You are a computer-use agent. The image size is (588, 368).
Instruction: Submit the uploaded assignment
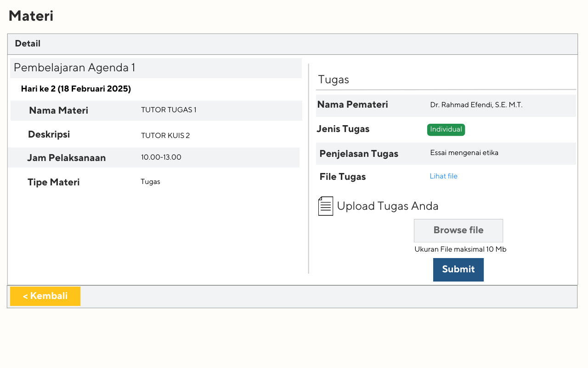point(458,270)
